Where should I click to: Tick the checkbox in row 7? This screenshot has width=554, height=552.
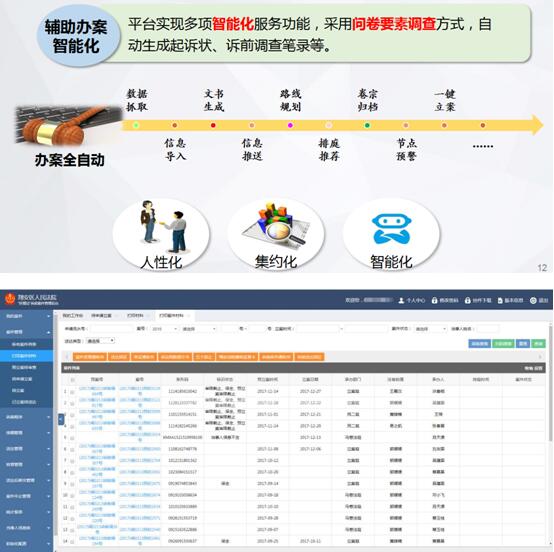tap(72, 461)
